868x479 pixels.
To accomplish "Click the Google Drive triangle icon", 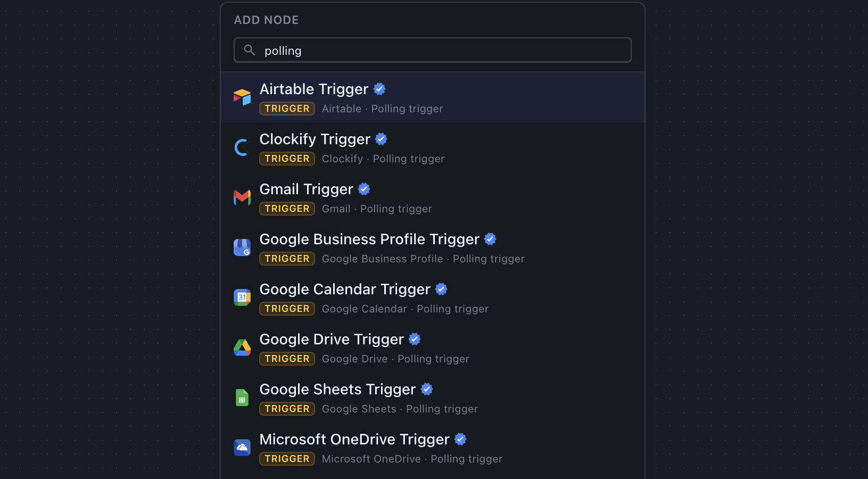I will click(x=242, y=348).
